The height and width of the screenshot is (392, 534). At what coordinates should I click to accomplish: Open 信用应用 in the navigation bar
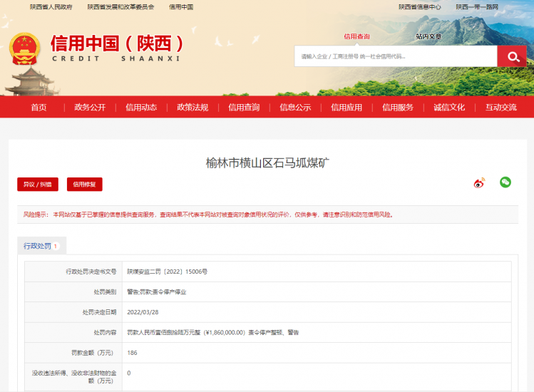pyautogui.click(x=346, y=108)
